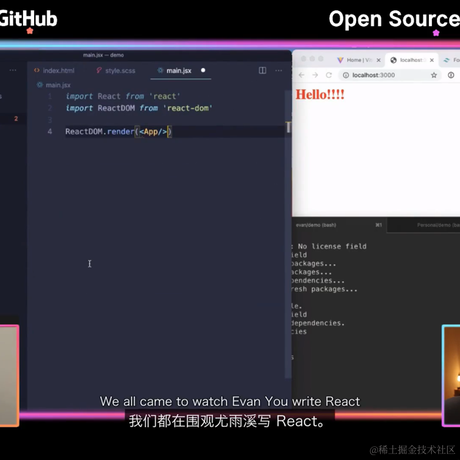Switch to the Home | Vite browser tab
Viewport: 460px width, 460px height.
point(358,60)
